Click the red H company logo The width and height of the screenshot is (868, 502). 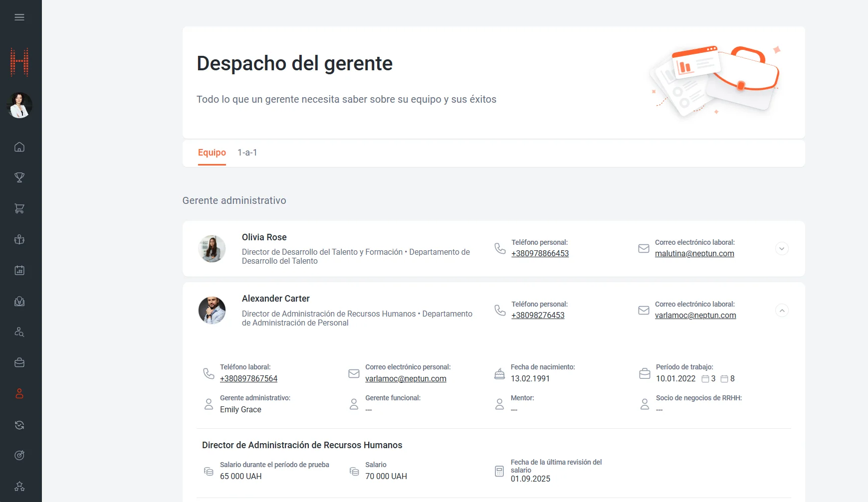19,62
